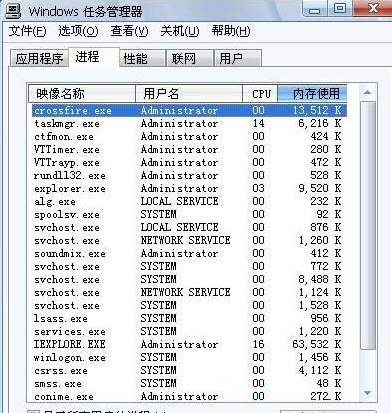Maximize the Task Manager window
The height and width of the screenshot is (413, 392).
[x=340, y=9]
